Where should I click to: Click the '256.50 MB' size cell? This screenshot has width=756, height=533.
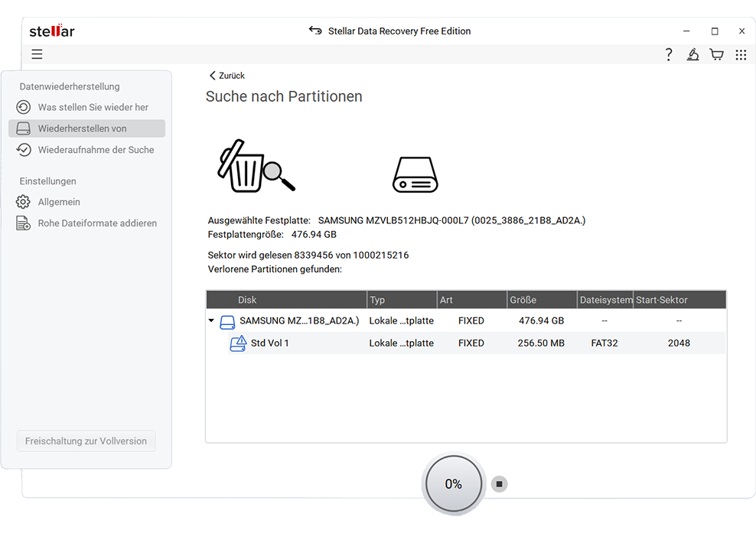541,343
